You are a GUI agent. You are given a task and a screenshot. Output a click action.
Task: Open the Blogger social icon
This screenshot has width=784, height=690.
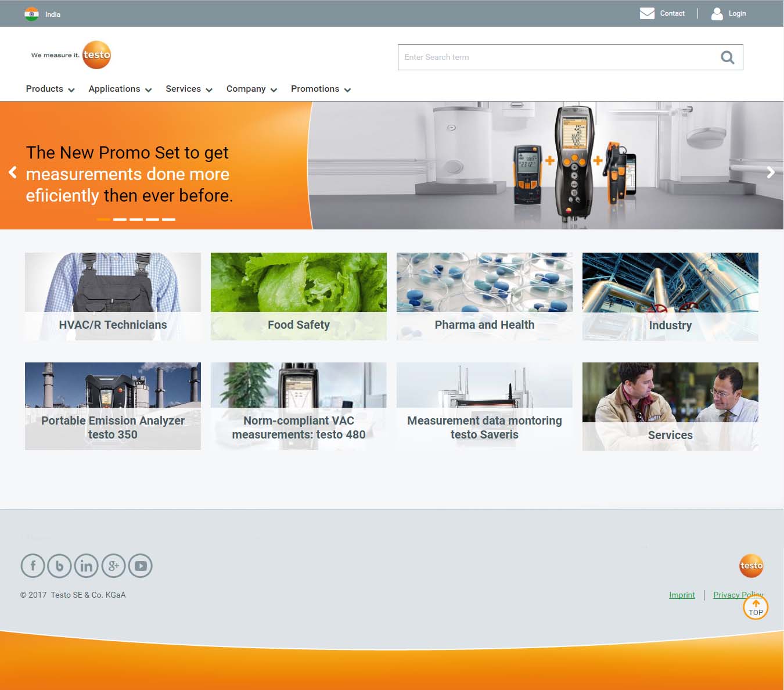point(59,566)
